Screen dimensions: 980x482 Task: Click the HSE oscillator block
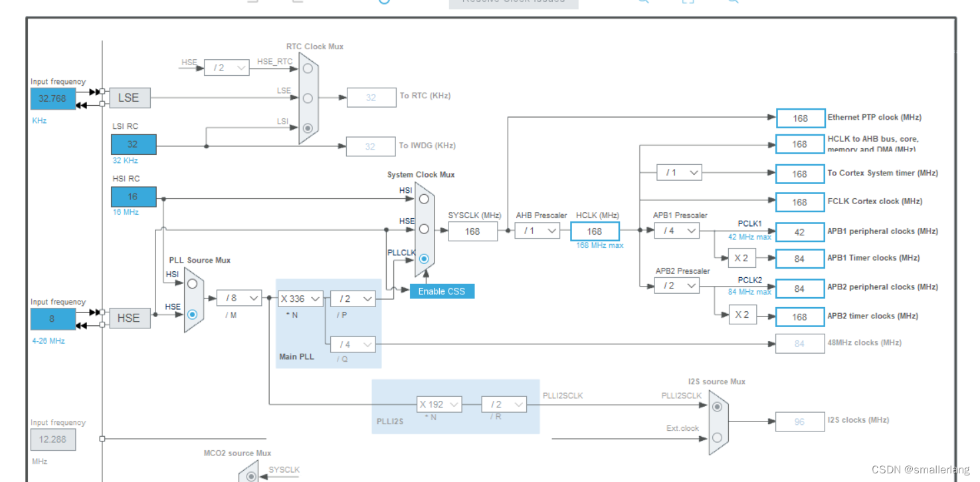(x=130, y=318)
